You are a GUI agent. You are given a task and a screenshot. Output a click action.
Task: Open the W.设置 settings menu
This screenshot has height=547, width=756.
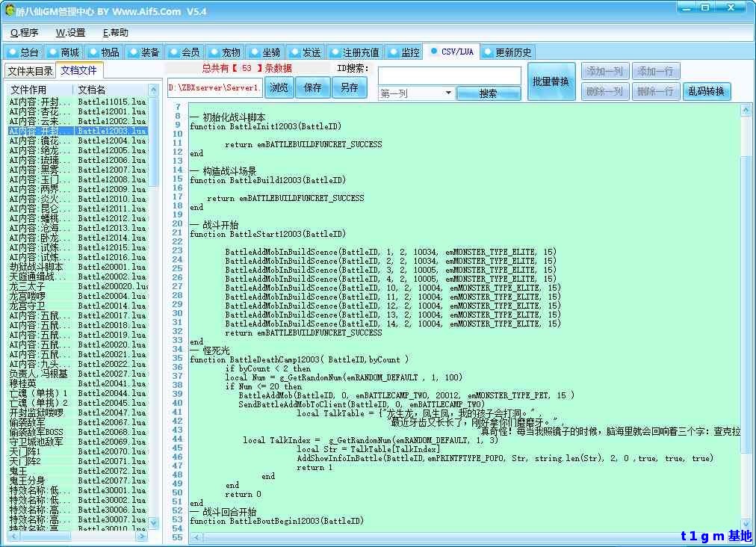tap(71, 33)
